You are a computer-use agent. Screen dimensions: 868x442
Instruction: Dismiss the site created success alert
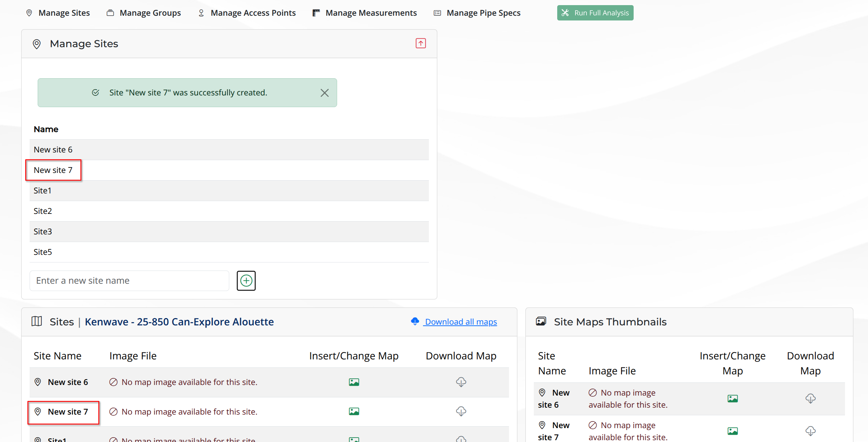[325, 93]
